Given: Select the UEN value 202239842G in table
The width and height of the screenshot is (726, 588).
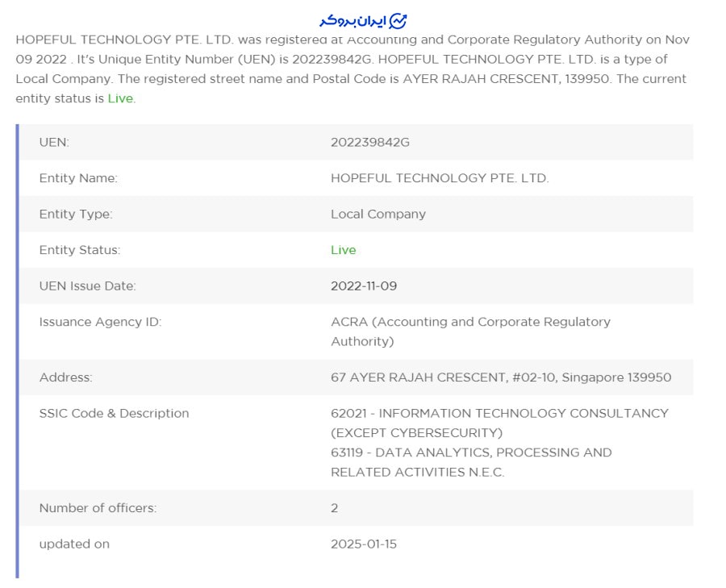Looking at the screenshot, I should [370, 142].
